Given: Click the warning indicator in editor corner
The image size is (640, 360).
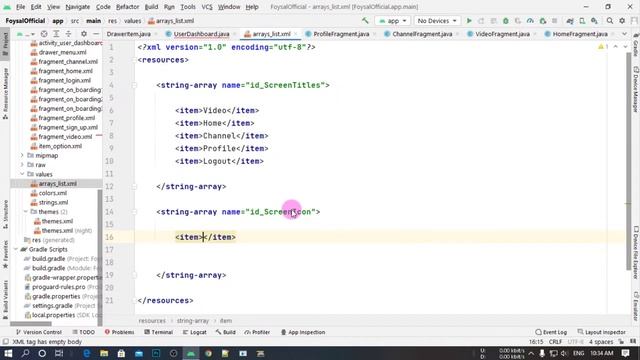Looking at the screenshot, I should tap(603, 47).
